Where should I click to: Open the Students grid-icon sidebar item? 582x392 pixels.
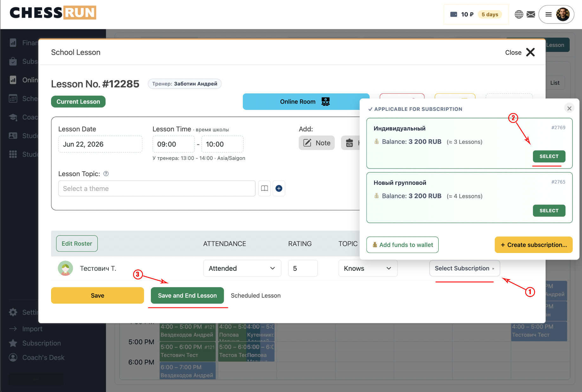click(x=24, y=154)
